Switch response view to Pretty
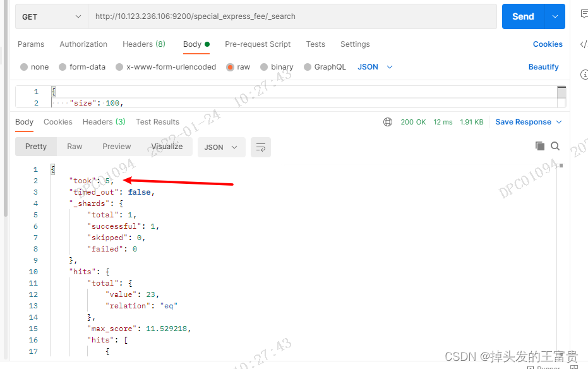Screen dimensions: 588x369 point(36,147)
